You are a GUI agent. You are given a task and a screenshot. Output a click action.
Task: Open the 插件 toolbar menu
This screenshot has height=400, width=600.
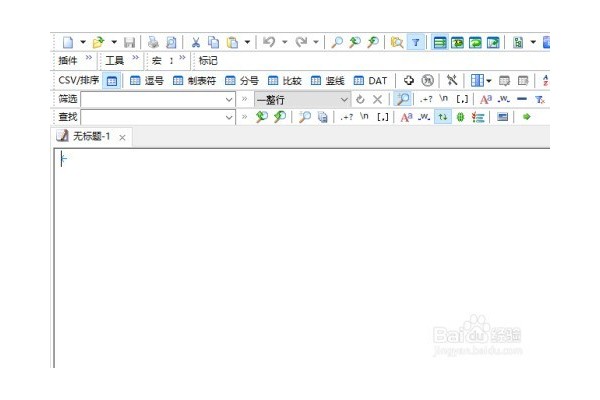(x=68, y=60)
